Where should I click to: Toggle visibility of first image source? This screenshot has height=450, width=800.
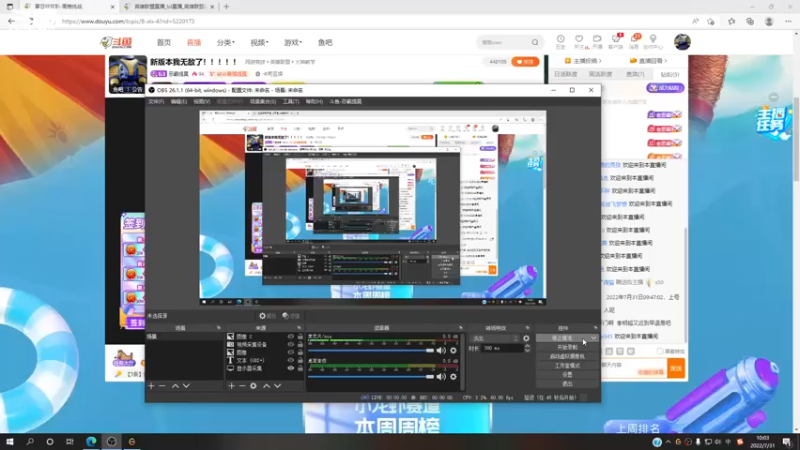291,337
